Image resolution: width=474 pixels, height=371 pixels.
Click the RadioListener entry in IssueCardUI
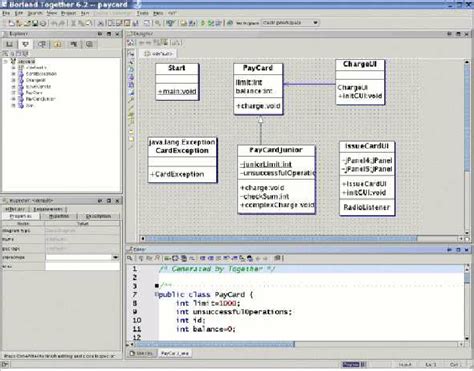(x=367, y=207)
